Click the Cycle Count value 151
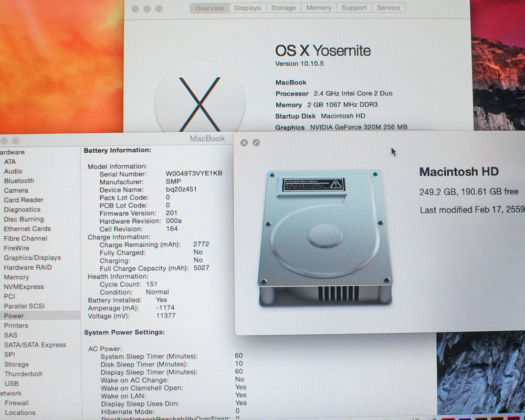 point(152,284)
